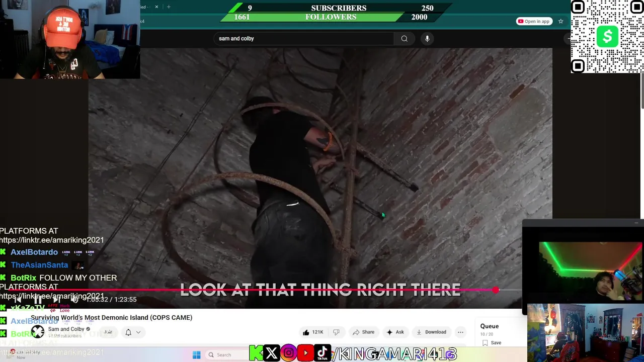Click the video time display 1:05:32 / 1:23:55
The image size is (644, 362).
(x=111, y=300)
